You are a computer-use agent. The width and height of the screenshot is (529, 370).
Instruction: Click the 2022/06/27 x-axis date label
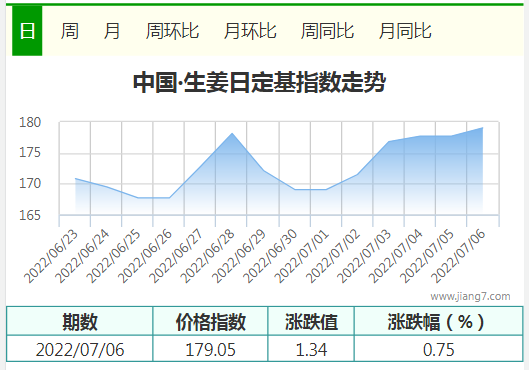click(176, 256)
